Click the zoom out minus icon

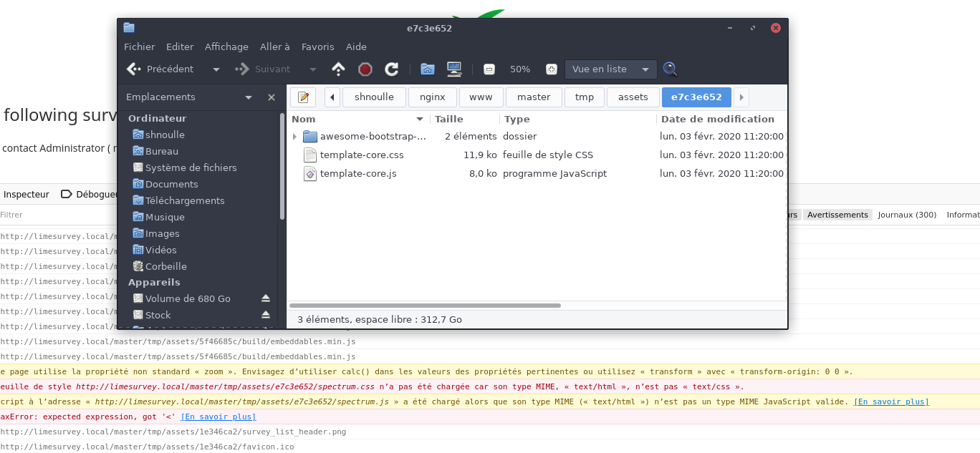pyautogui.click(x=489, y=69)
